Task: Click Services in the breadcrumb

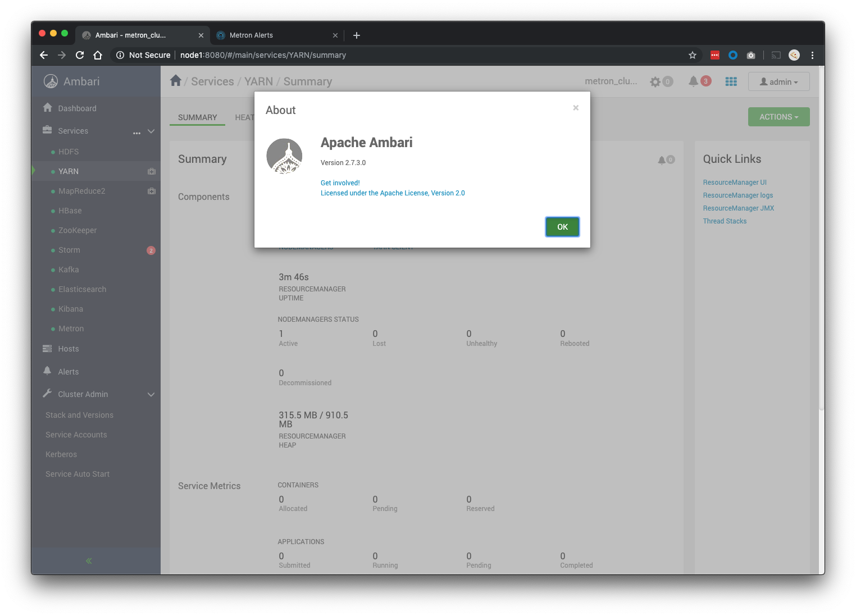Action: pyautogui.click(x=212, y=81)
